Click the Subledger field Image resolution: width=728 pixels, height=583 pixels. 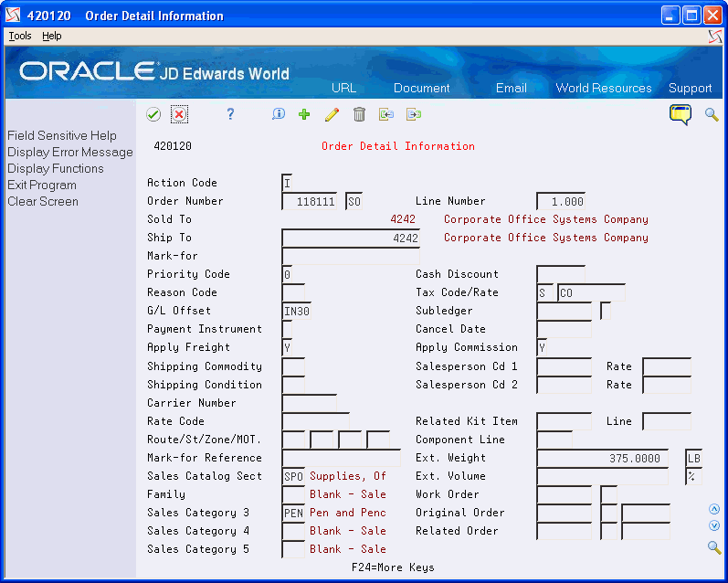click(564, 311)
